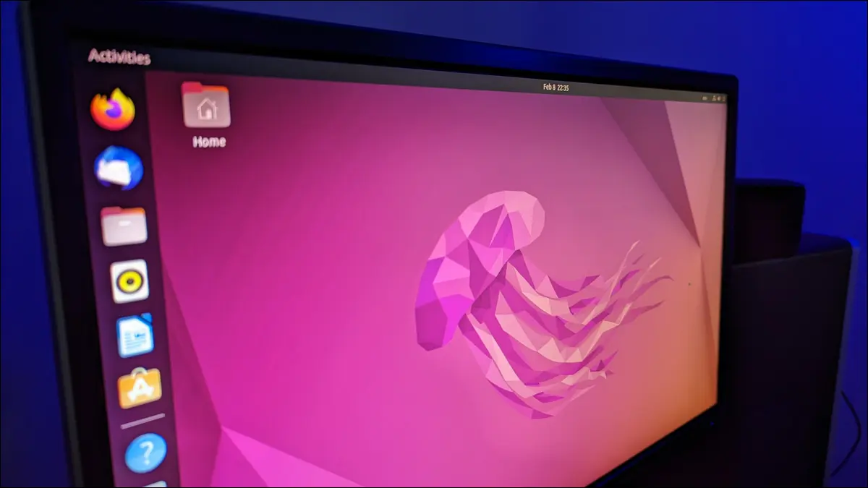Open the Files manager in the dock
Viewport: 868px width, 488px height.
[124, 226]
